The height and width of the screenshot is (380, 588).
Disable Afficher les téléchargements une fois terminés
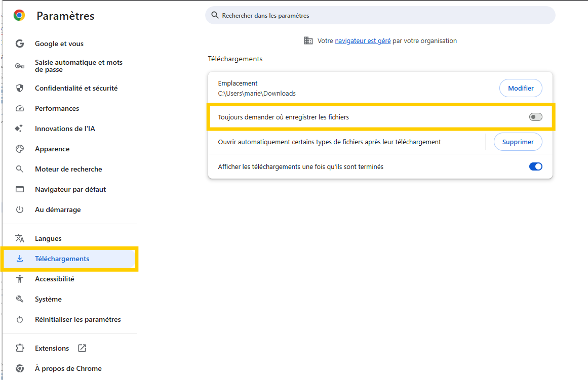click(x=535, y=166)
